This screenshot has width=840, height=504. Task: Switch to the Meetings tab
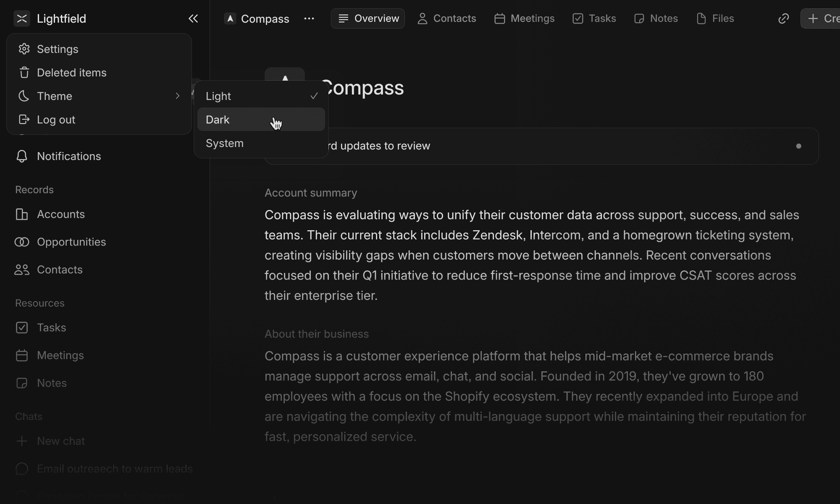[524, 18]
